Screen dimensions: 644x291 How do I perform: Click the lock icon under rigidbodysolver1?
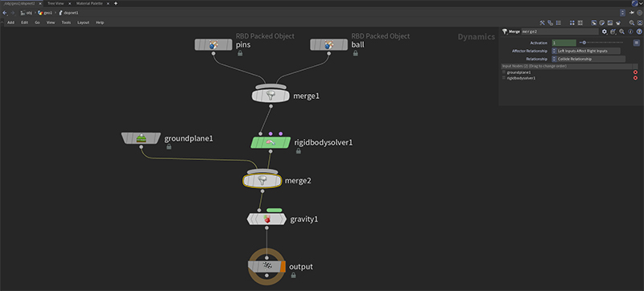point(298,151)
